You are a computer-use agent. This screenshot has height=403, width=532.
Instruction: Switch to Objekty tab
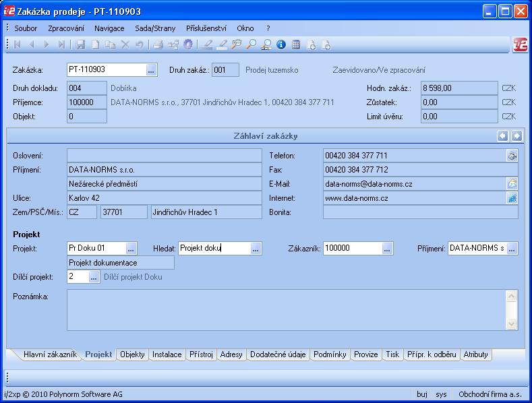coord(132,354)
